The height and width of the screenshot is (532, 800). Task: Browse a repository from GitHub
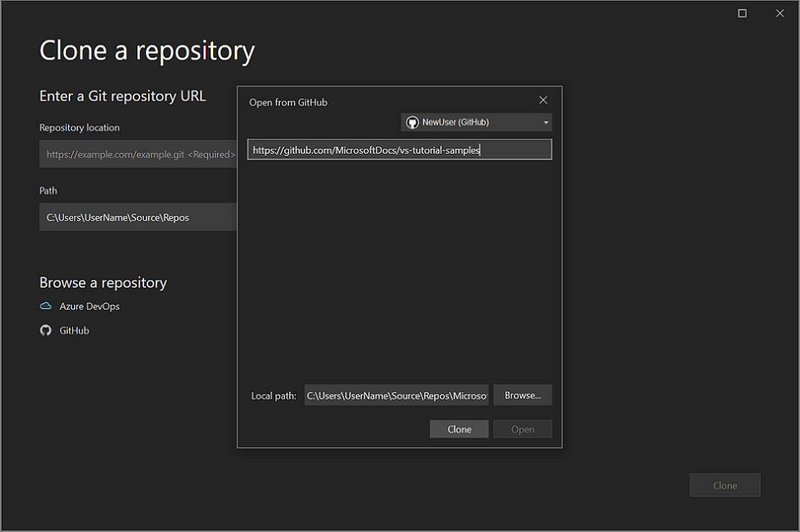74,330
